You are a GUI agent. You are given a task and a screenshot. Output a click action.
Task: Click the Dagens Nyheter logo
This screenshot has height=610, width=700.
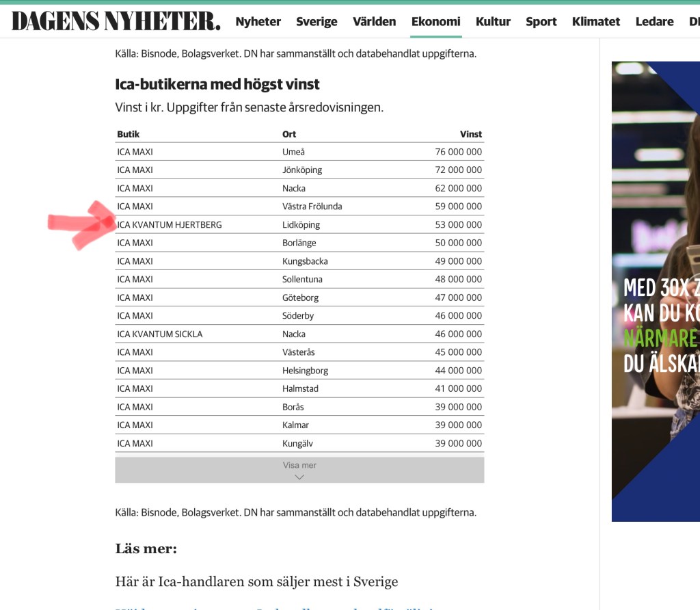116,21
